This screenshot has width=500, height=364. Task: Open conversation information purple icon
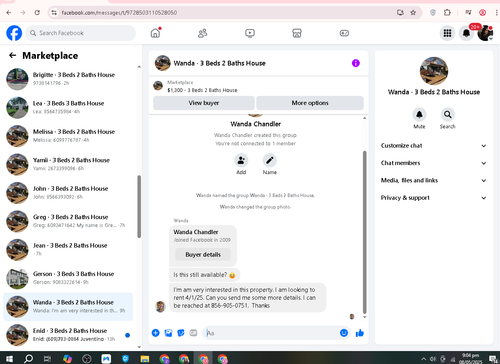(x=356, y=63)
